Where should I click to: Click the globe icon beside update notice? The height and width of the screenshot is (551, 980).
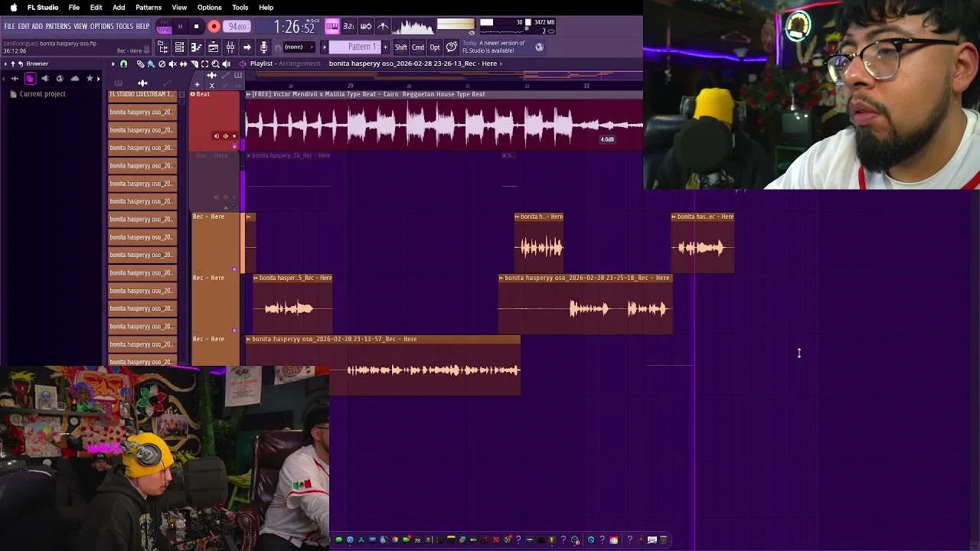tap(539, 47)
